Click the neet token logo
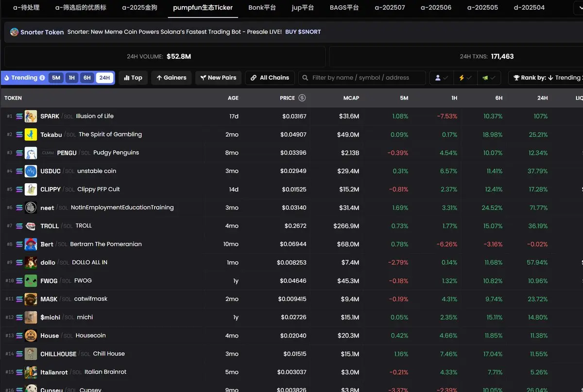Screen dimensions: 583x392 pyautogui.click(x=31, y=208)
